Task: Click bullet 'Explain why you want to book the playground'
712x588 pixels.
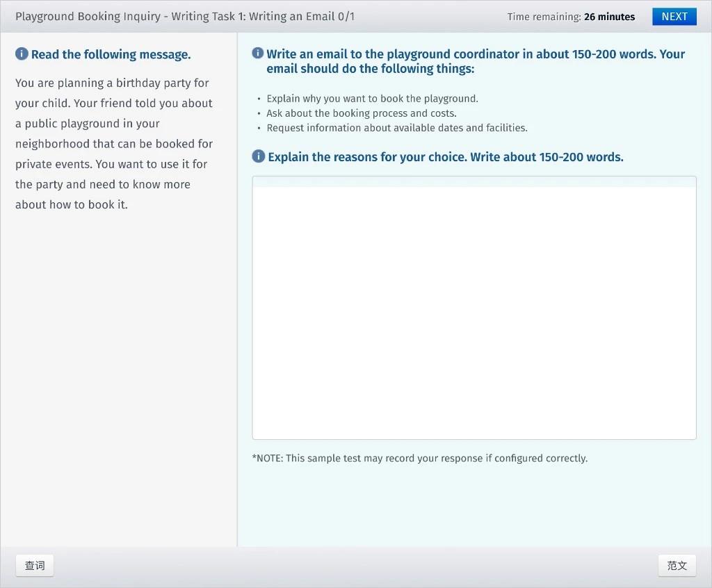Action: [372, 99]
